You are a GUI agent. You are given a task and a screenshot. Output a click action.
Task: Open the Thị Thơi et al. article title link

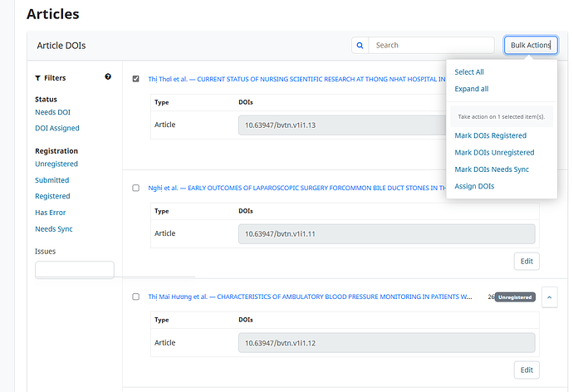coord(296,79)
